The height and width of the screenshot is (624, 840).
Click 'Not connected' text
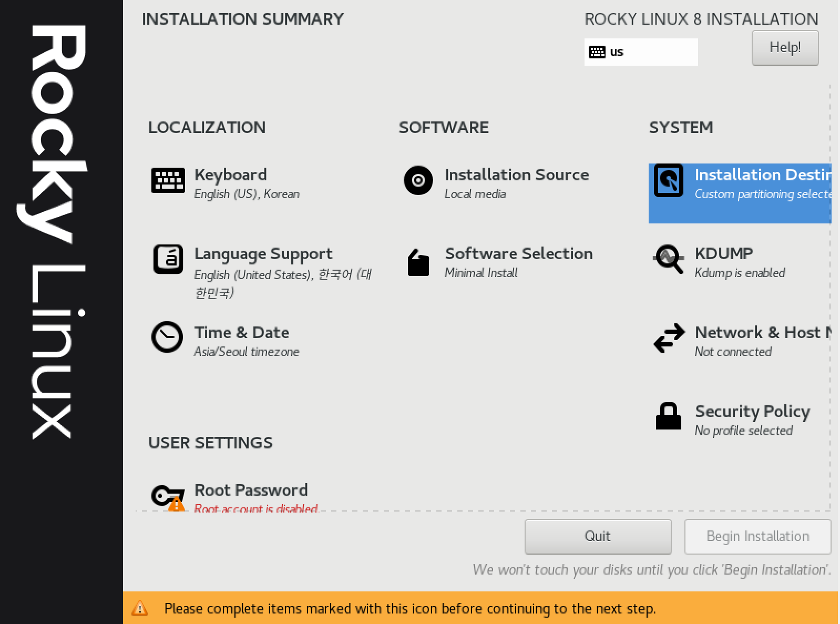(733, 352)
